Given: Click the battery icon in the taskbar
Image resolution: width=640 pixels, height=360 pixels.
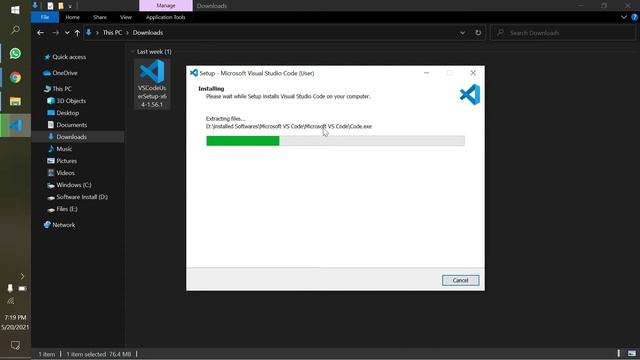Looking at the screenshot, I should 22,289.
